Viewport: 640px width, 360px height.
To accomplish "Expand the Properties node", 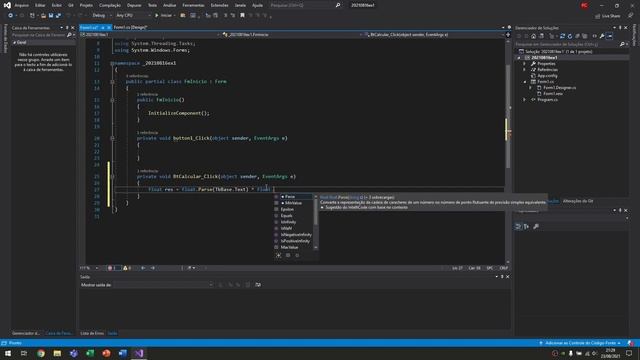I will 524,64.
